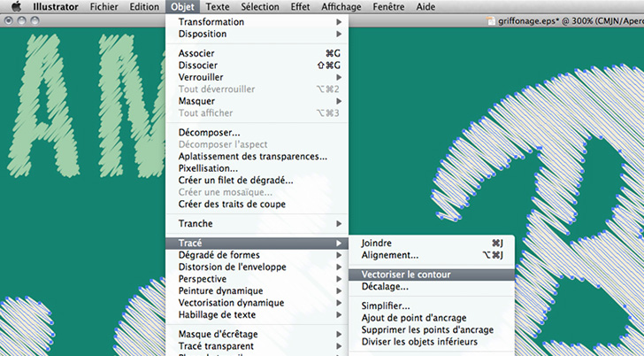Click the griffonage.eps document file icon
644x356 pixels.
[x=491, y=20]
